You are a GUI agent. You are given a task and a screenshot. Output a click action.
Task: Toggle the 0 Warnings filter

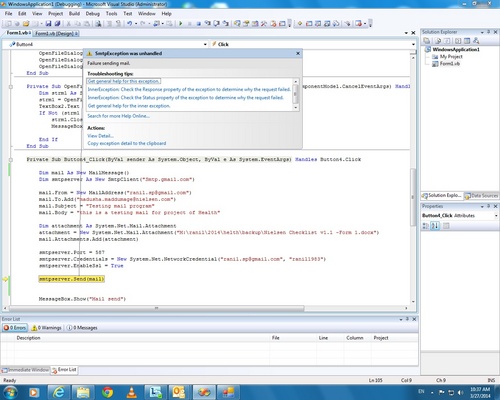46,328
